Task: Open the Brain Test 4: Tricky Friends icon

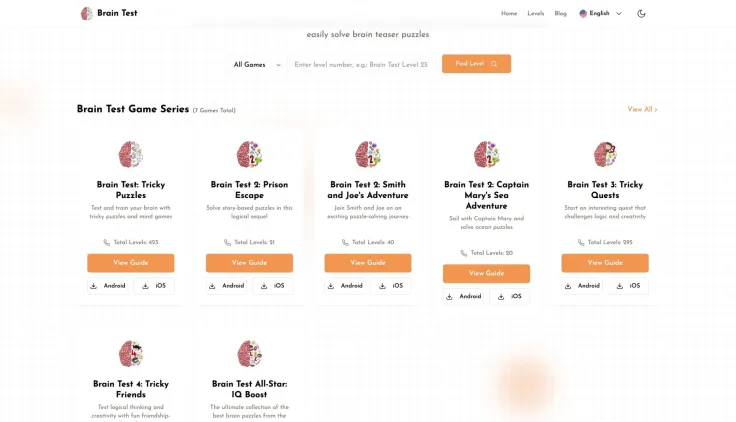Action: pyautogui.click(x=130, y=353)
